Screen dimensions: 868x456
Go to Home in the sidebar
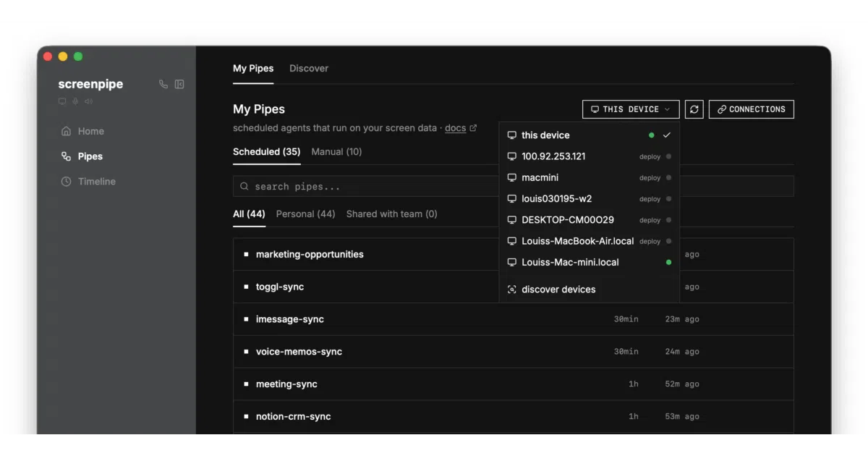(82, 131)
